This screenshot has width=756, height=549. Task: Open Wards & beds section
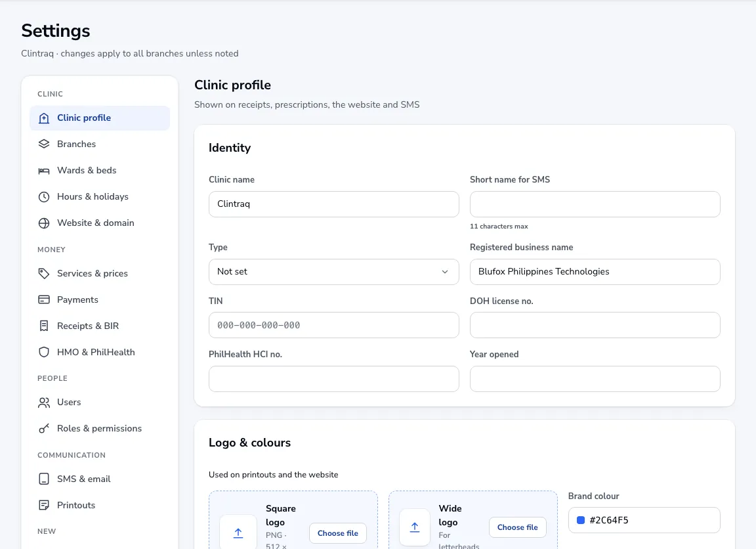pos(100,171)
